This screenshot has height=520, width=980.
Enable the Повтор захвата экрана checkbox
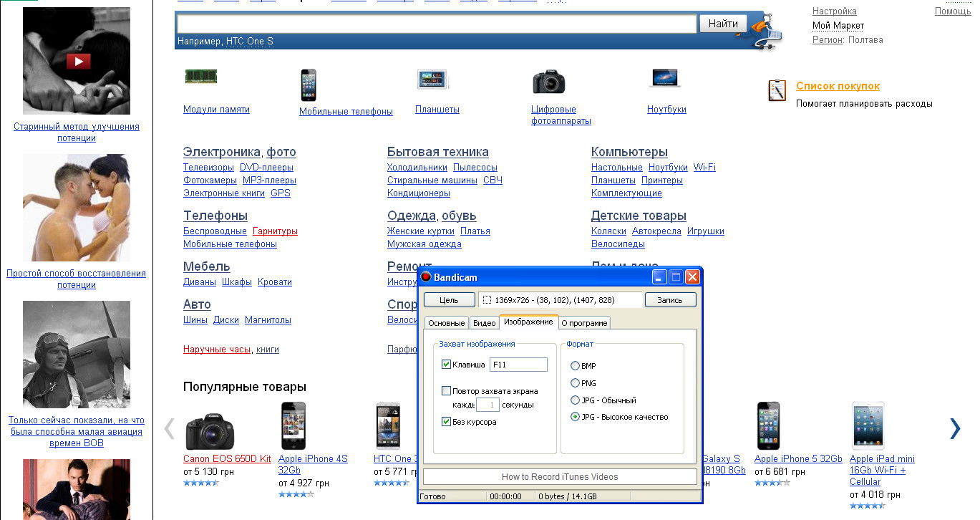coord(447,391)
